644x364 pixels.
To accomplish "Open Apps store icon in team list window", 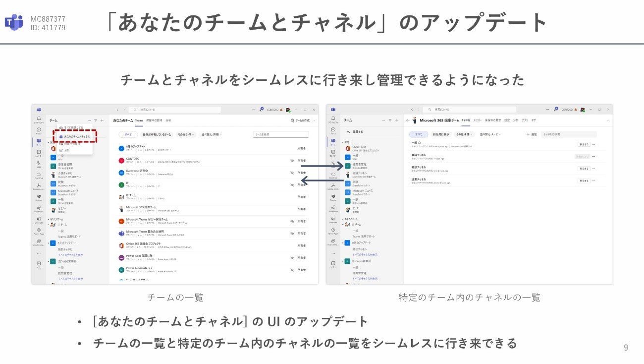I will pos(38,264).
